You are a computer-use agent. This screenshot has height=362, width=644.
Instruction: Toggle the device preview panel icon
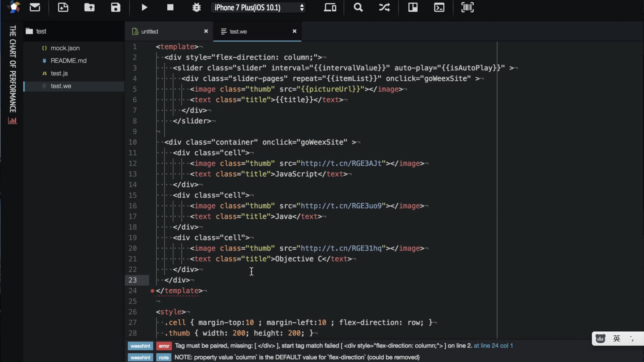click(330, 7)
